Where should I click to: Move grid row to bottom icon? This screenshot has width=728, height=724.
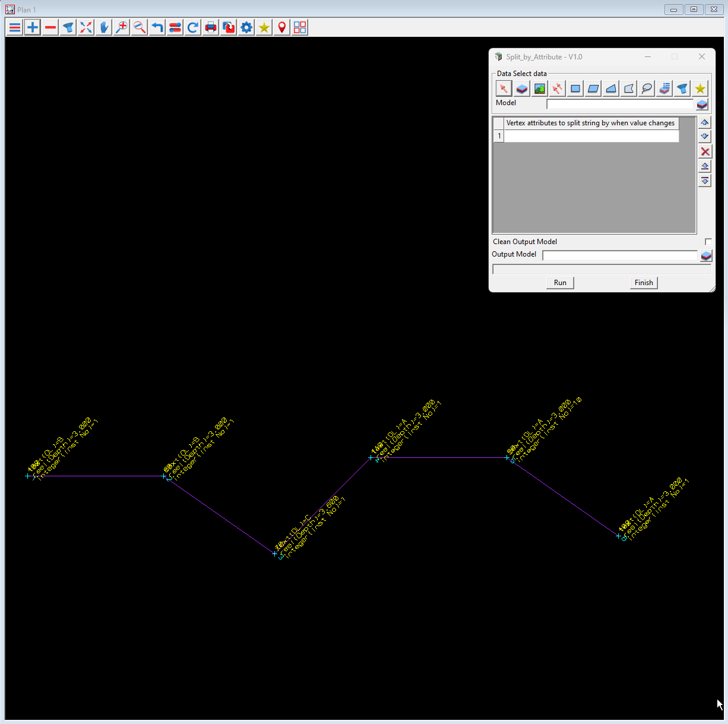click(705, 181)
